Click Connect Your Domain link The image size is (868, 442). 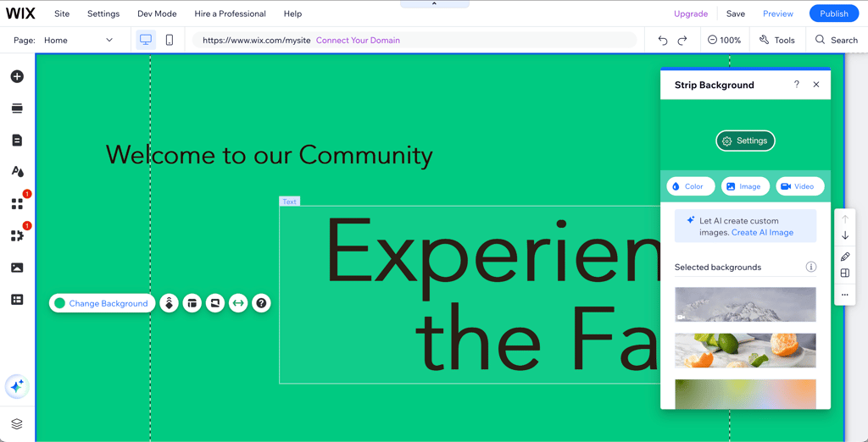358,40
